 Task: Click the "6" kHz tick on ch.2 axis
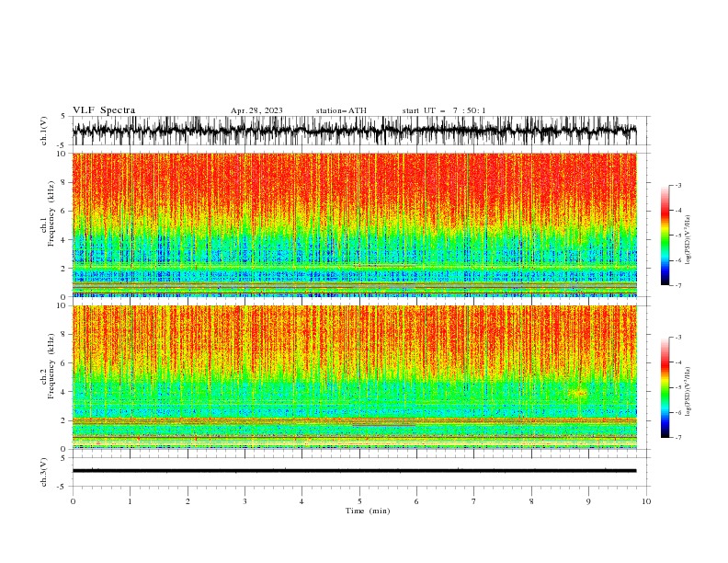click(64, 362)
